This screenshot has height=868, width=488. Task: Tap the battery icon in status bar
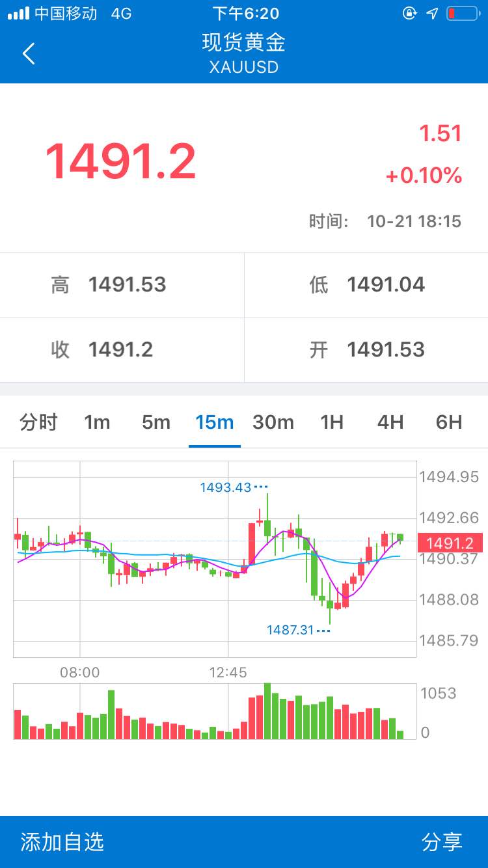pyautogui.click(x=462, y=14)
